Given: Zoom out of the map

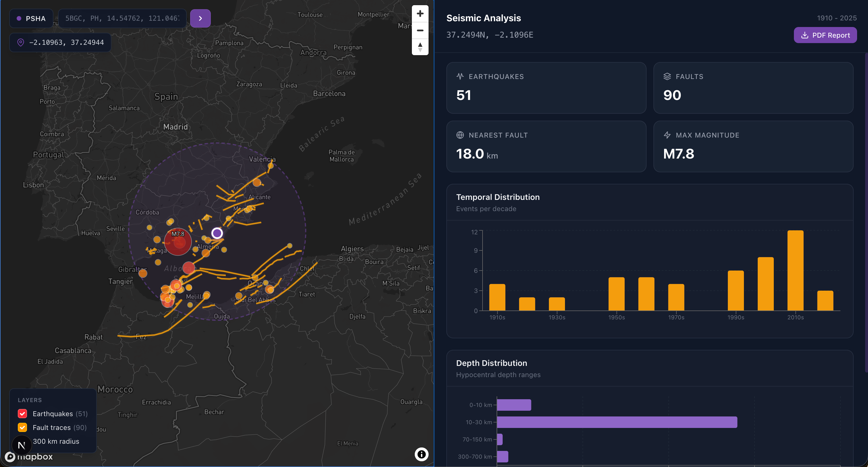Looking at the screenshot, I should click(420, 30).
